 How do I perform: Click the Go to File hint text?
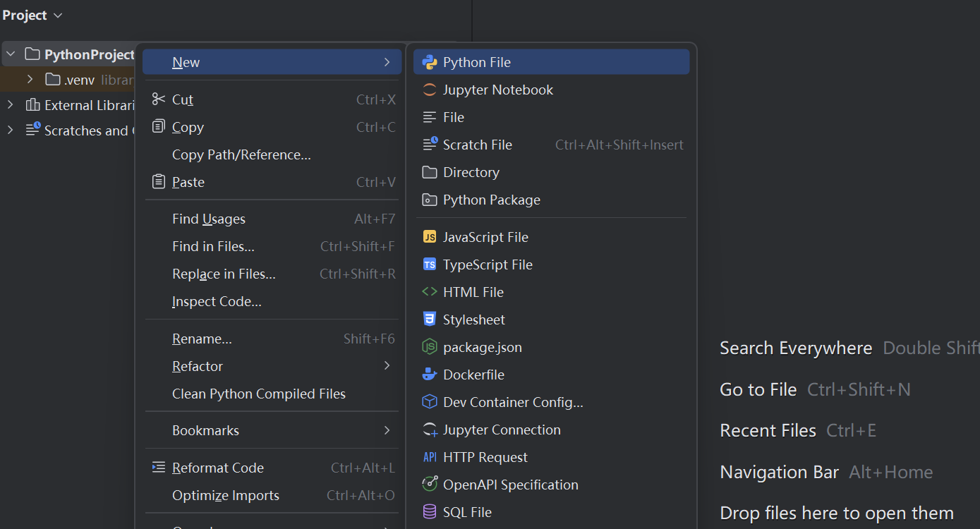coord(758,389)
